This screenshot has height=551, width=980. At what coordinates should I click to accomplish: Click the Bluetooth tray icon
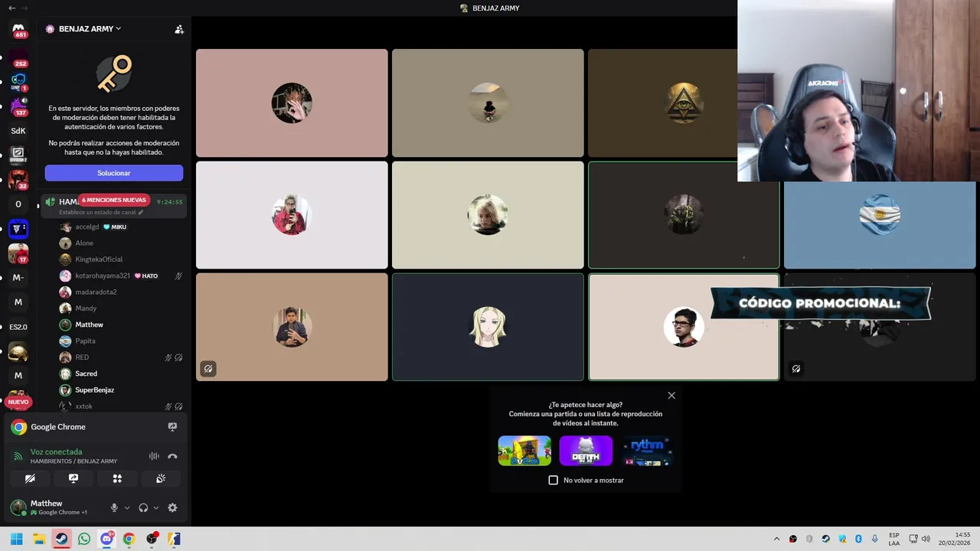(858, 539)
